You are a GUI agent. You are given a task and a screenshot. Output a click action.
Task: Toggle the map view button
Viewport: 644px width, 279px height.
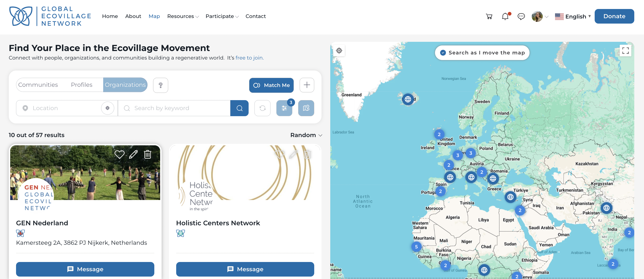pyautogui.click(x=306, y=108)
